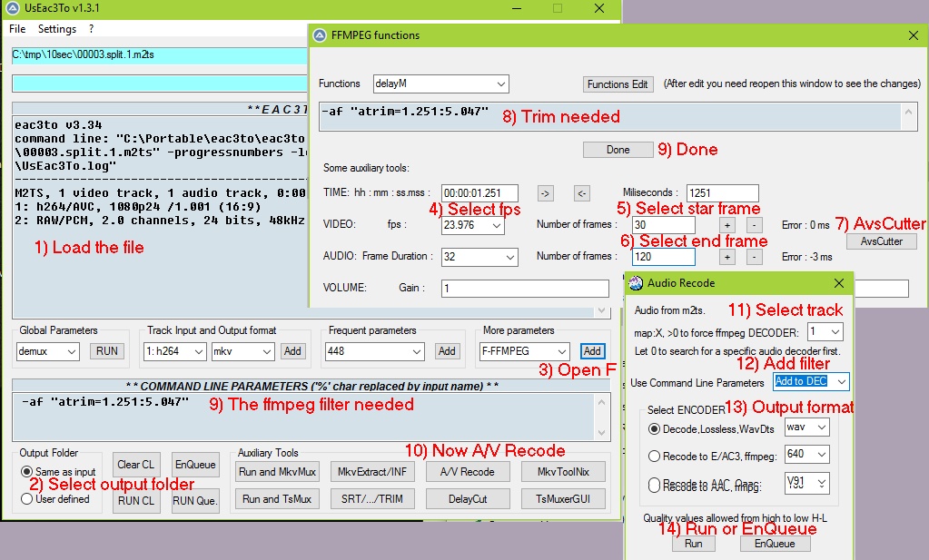929x560 pixels.
Task: Click the DelayCut button
Action: click(468, 499)
